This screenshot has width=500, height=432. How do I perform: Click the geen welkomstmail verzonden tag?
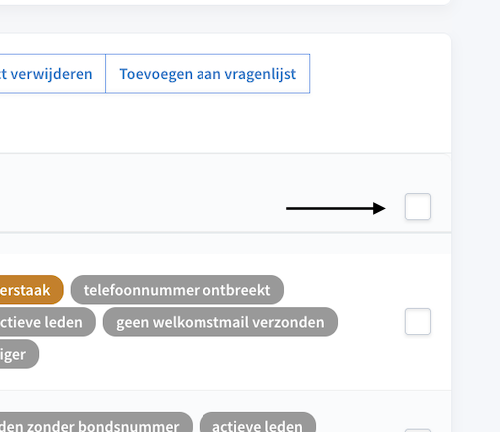pyautogui.click(x=220, y=322)
